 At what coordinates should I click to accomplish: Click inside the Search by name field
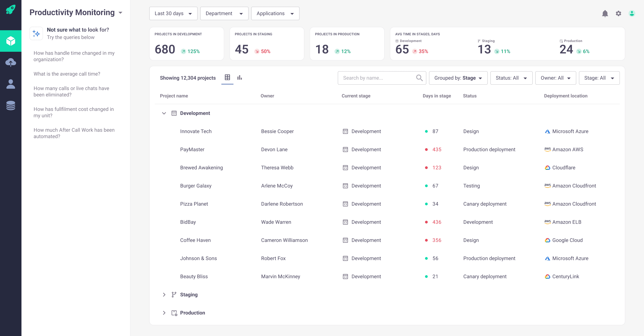tap(375, 78)
